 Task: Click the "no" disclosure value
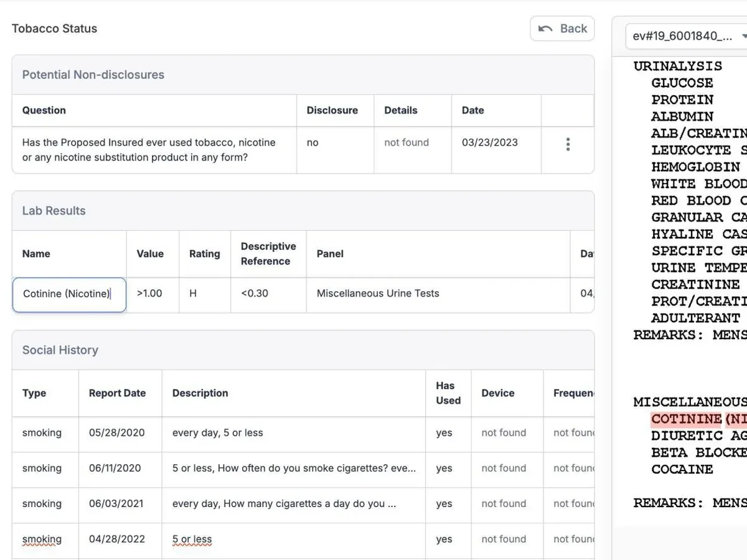(x=312, y=142)
